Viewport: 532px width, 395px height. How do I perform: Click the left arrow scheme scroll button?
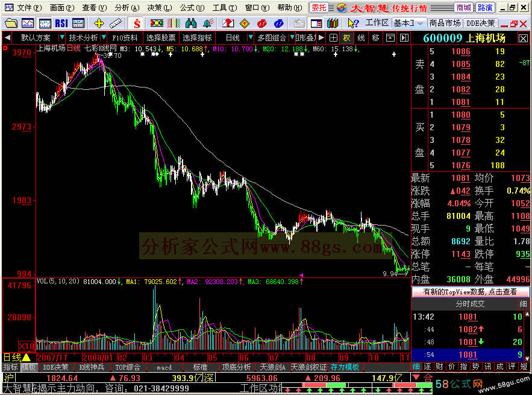point(7,38)
